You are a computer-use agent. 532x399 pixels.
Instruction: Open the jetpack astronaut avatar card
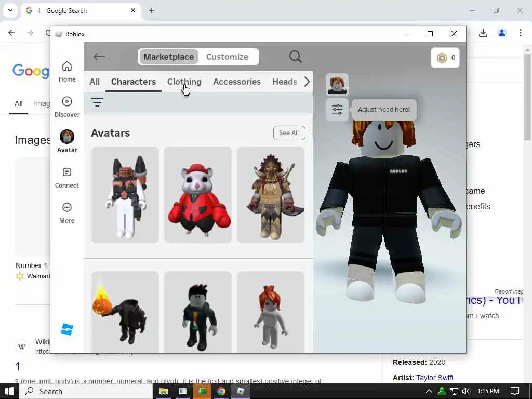pos(125,195)
